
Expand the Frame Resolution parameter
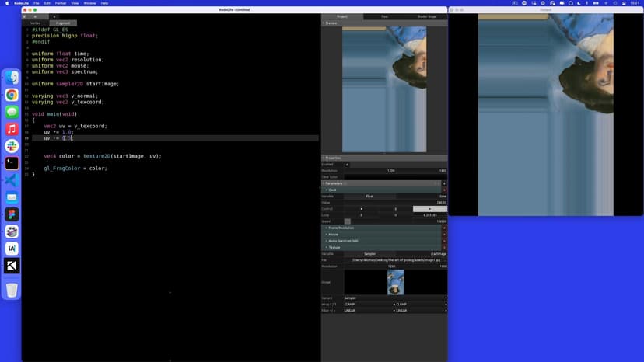[x=327, y=228]
